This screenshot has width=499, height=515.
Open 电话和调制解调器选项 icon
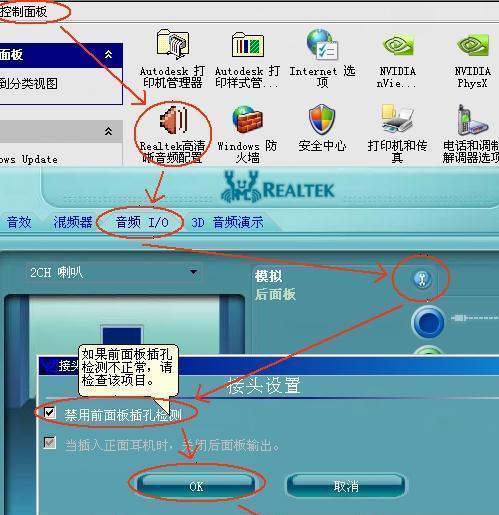pyautogui.click(x=472, y=119)
